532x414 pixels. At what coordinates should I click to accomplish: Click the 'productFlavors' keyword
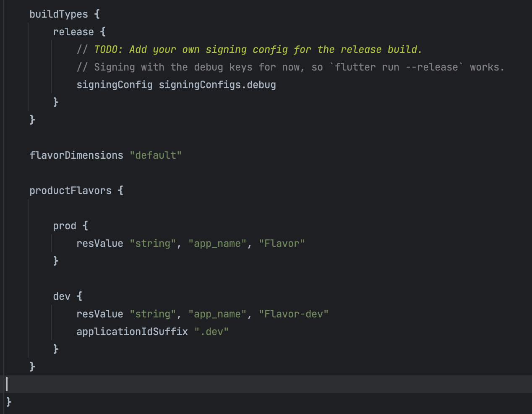click(x=70, y=191)
